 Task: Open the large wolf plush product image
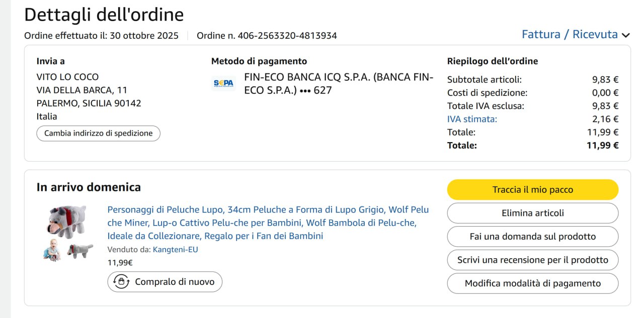(67, 221)
